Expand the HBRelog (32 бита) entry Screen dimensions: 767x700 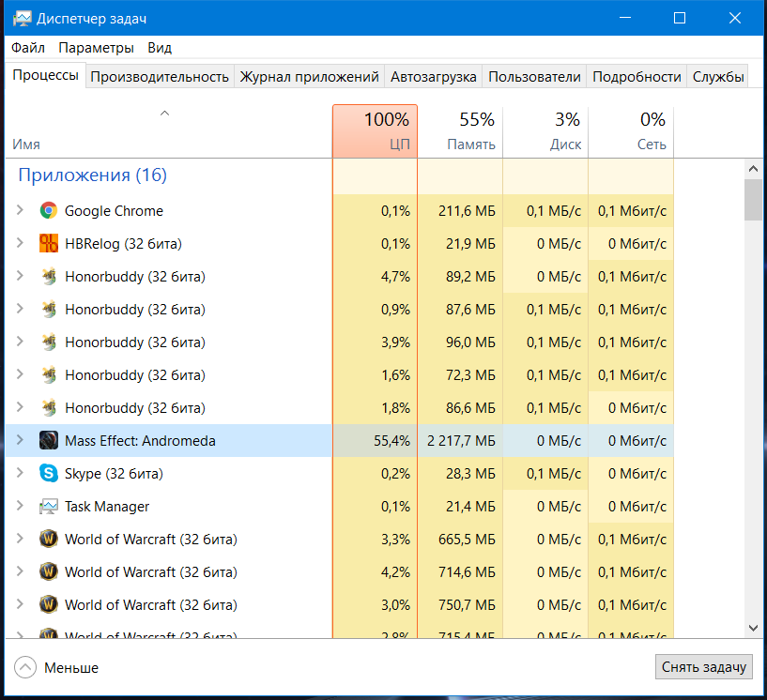(x=20, y=243)
